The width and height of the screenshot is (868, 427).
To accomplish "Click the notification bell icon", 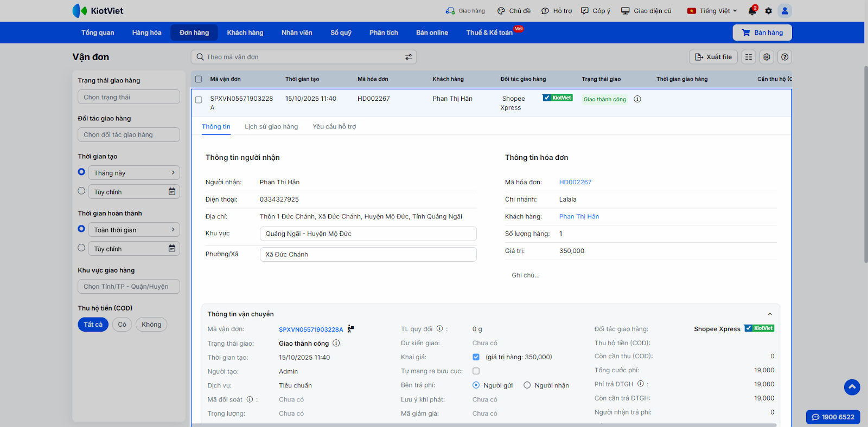I will click(751, 11).
